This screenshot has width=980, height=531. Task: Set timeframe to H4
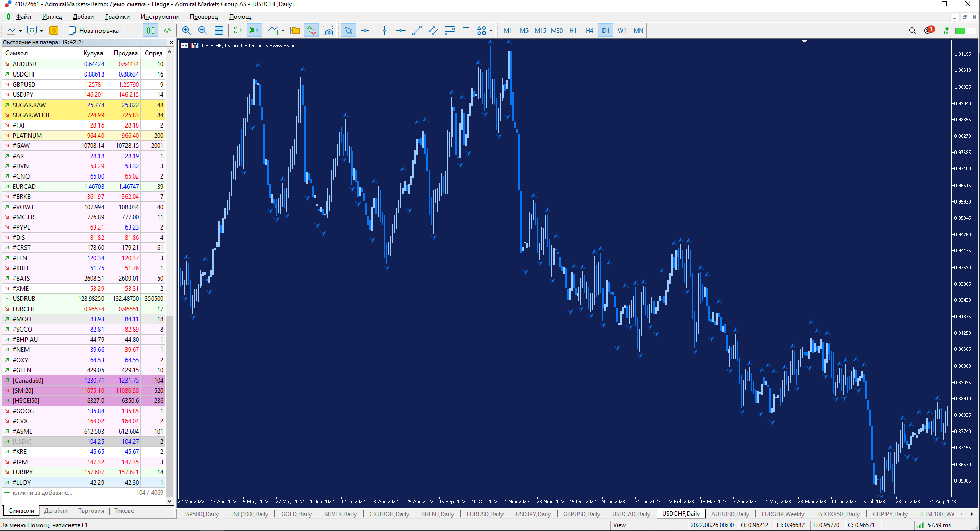[x=589, y=31]
